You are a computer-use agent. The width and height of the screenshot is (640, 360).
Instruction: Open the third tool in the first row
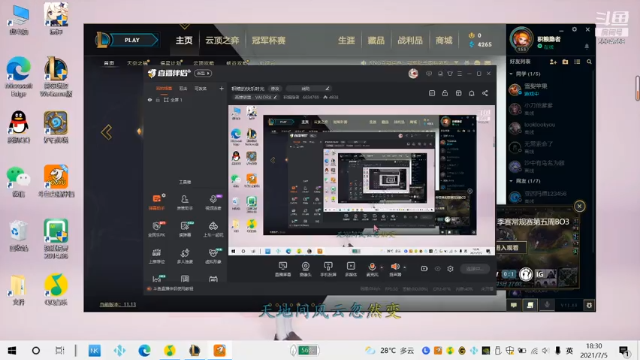click(x=213, y=202)
